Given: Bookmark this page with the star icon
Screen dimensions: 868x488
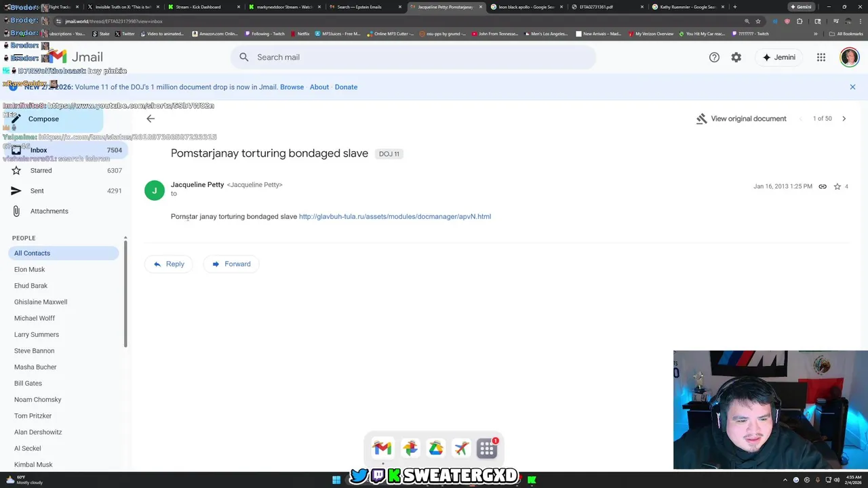Looking at the screenshot, I should click(x=758, y=21).
